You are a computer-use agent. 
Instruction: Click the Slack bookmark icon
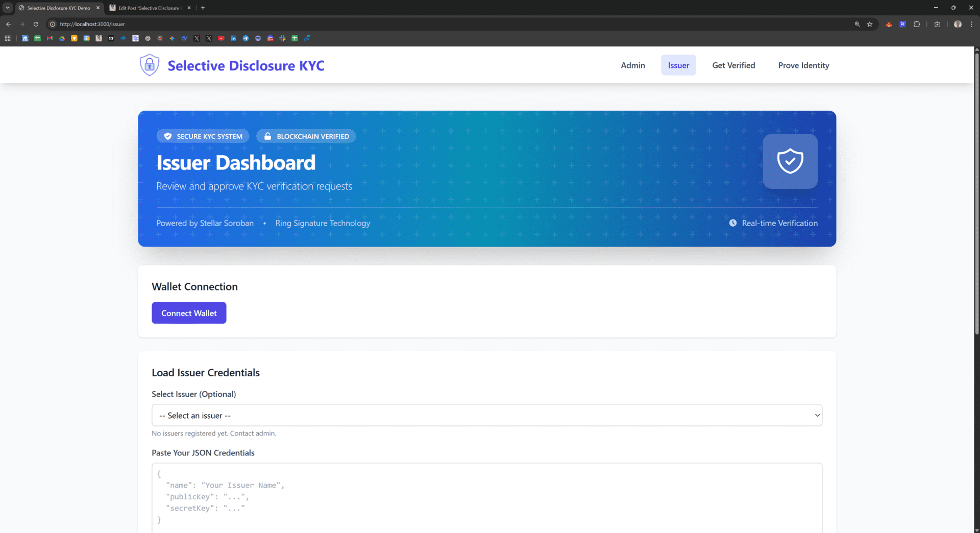tap(282, 38)
